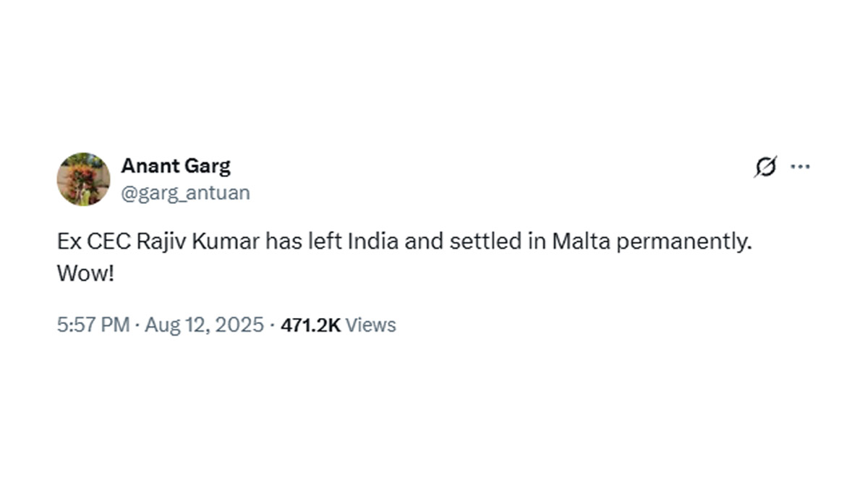Click the display name Anant Garg

pos(176,166)
